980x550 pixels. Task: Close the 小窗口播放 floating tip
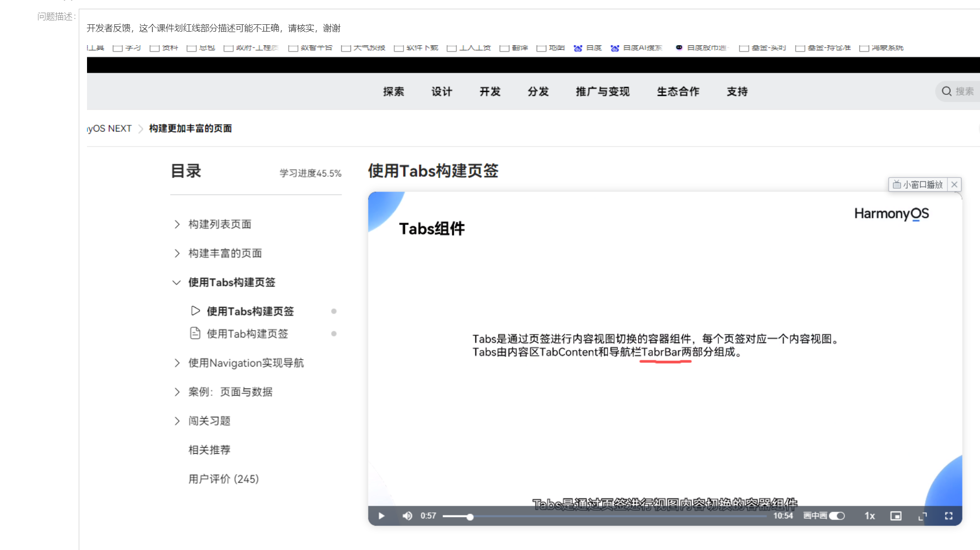(x=954, y=185)
